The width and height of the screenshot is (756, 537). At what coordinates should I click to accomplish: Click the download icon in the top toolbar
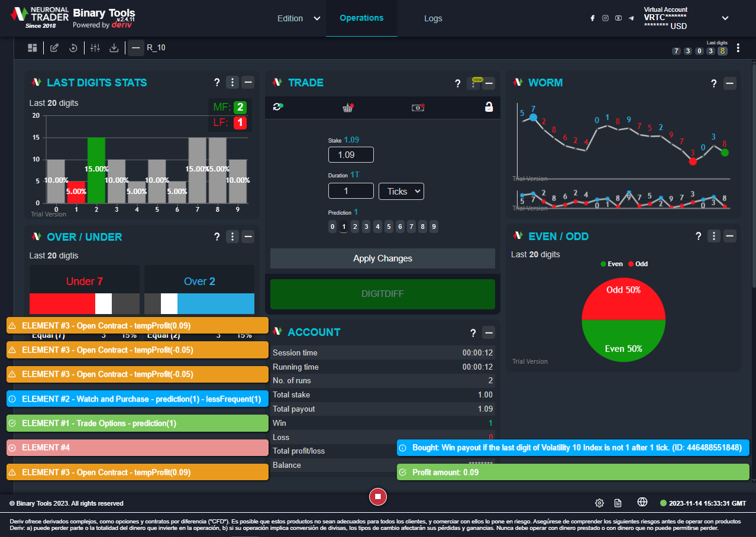(x=114, y=47)
